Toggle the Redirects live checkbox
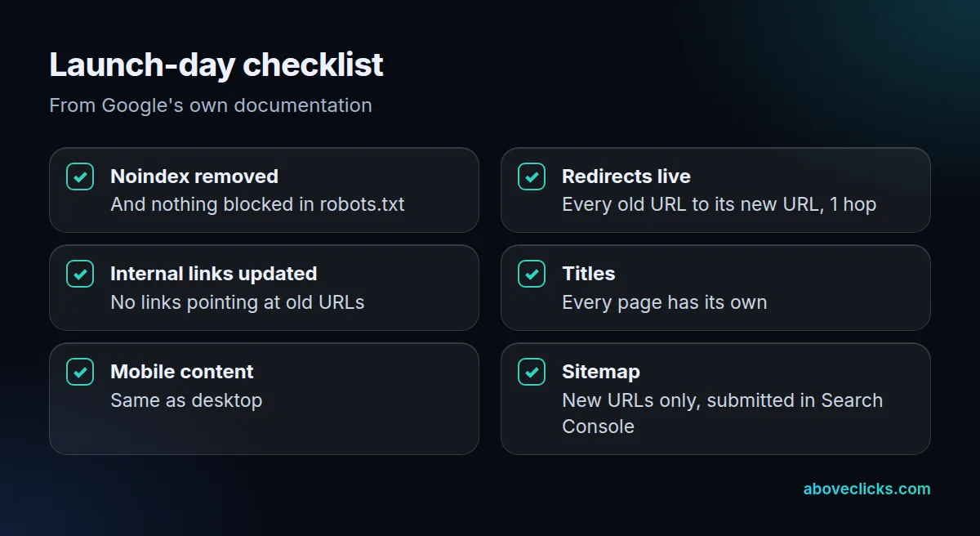Screen dimensions: 980x536 click(532, 176)
